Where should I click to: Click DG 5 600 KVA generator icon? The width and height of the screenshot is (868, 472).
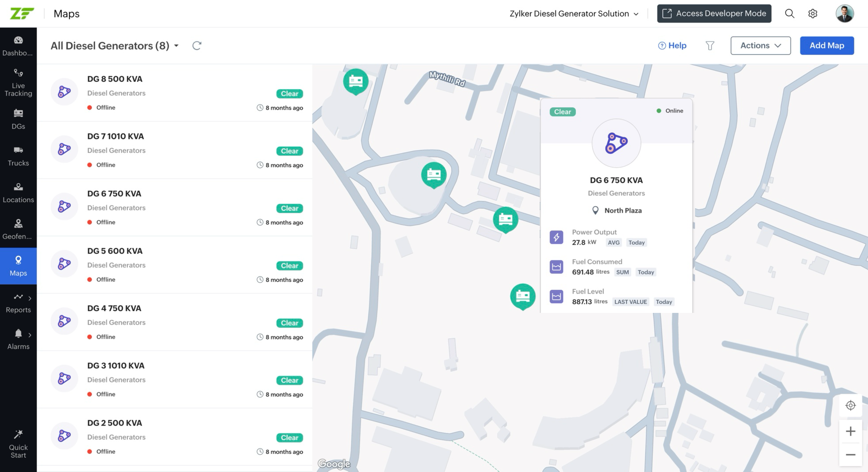[x=64, y=264]
